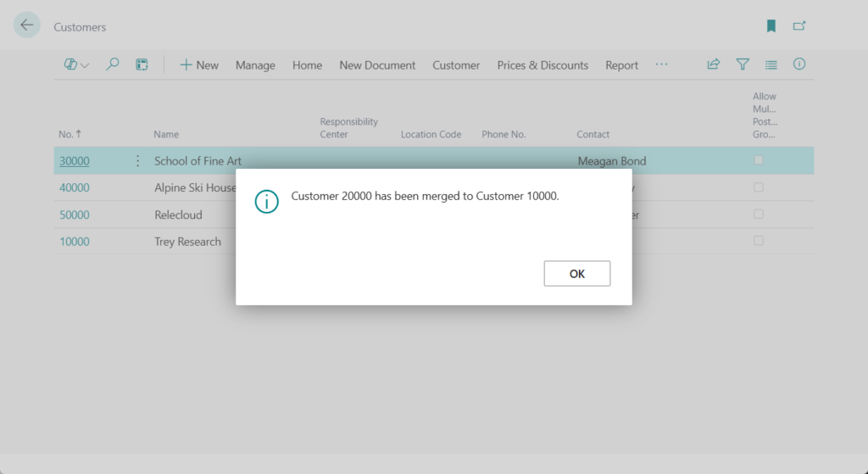Toggle checkbox in Trey Research row
Viewport: 868px width, 474px height.
click(759, 241)
